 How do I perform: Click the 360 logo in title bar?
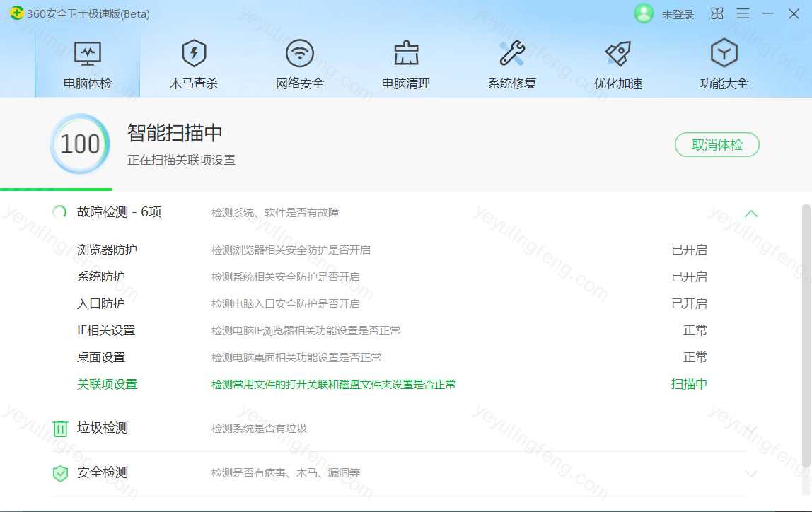click(16, 13)
